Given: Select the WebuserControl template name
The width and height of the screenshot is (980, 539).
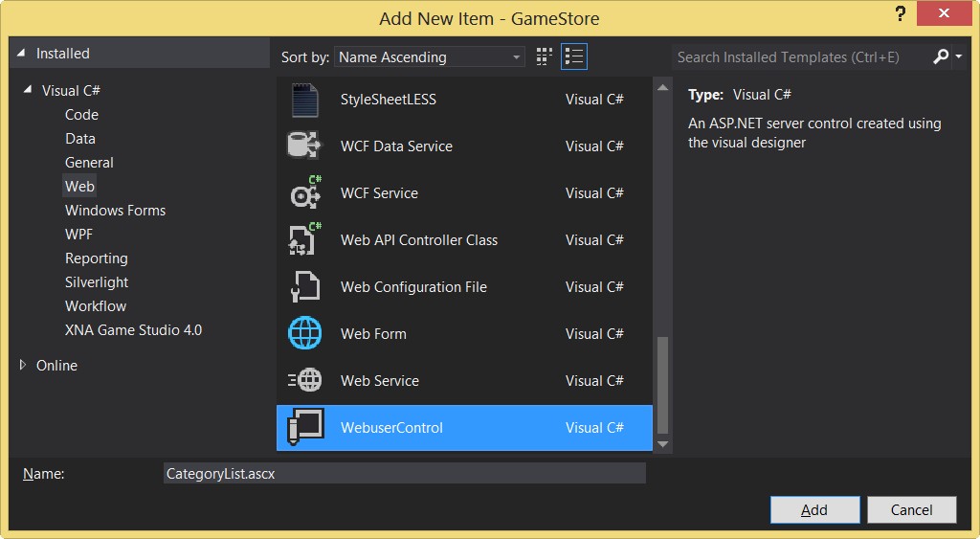Looking at the screenshot, I should (391, 428).
